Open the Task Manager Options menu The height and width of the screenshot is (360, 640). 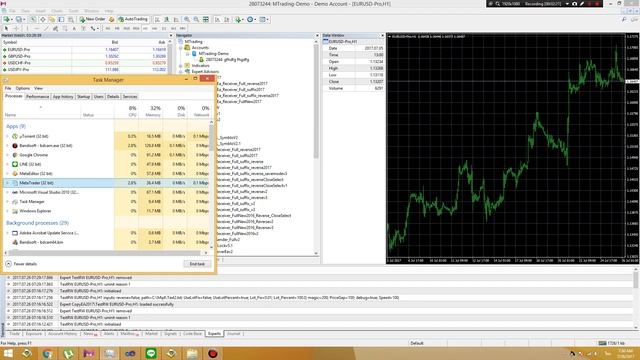[22, 88]
